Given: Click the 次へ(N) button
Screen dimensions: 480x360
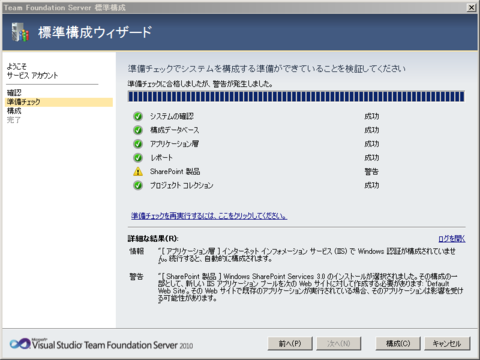Looking at the screenshot, I should (x=339, y=344).
